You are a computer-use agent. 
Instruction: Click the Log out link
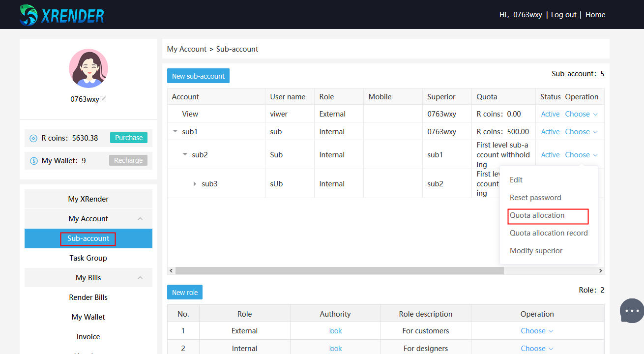tap(563, 15)
